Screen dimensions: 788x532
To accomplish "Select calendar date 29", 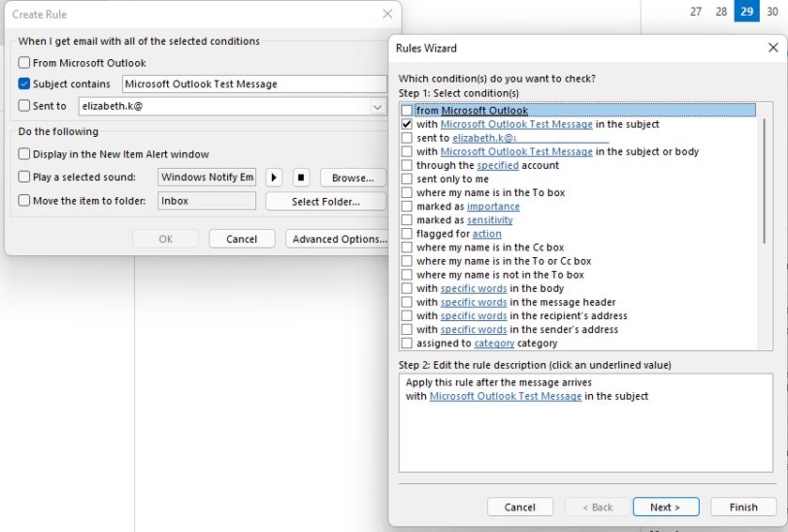I will click(x=747, y=11).
